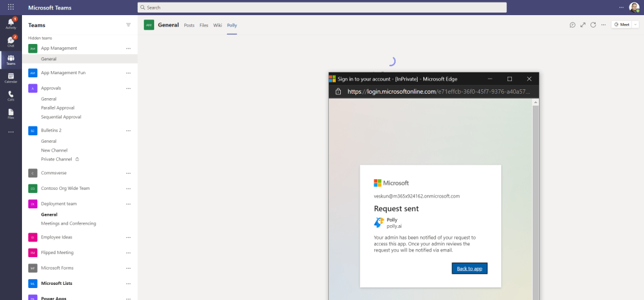Open more options for App Management team

pyautogui.click(x=128, y=48)
